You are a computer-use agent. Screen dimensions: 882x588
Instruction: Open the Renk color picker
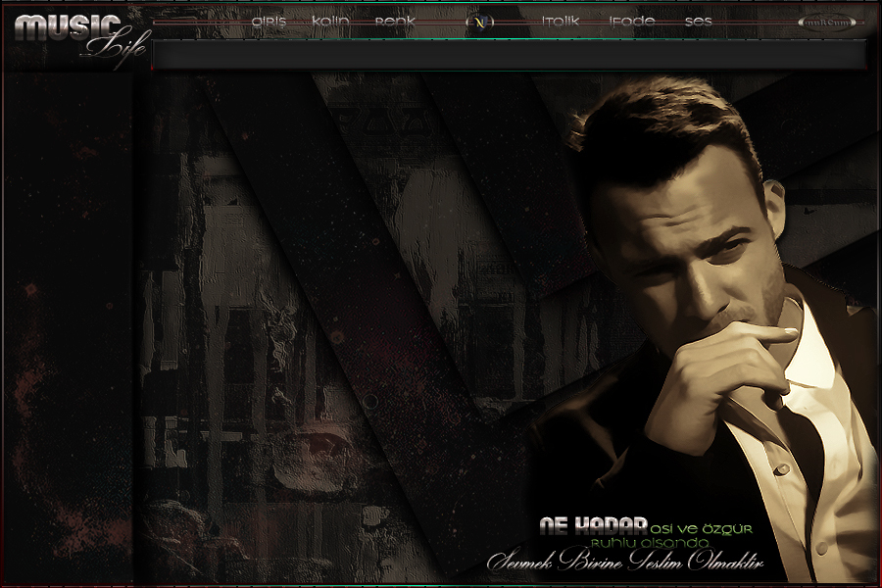tap(395, 21)
